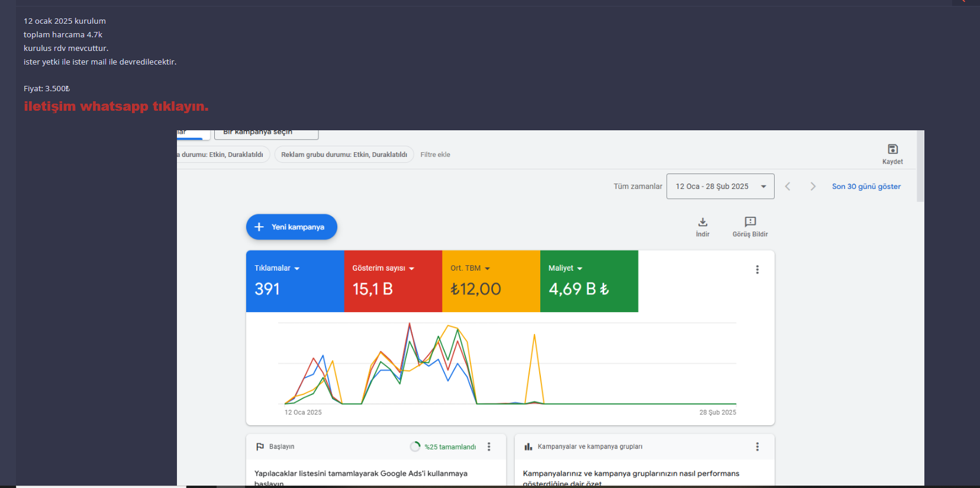
Task: Click Yapılacaklar listesini tamamlayarak description text
Action: pyautogui.click(x=361, y=477)
